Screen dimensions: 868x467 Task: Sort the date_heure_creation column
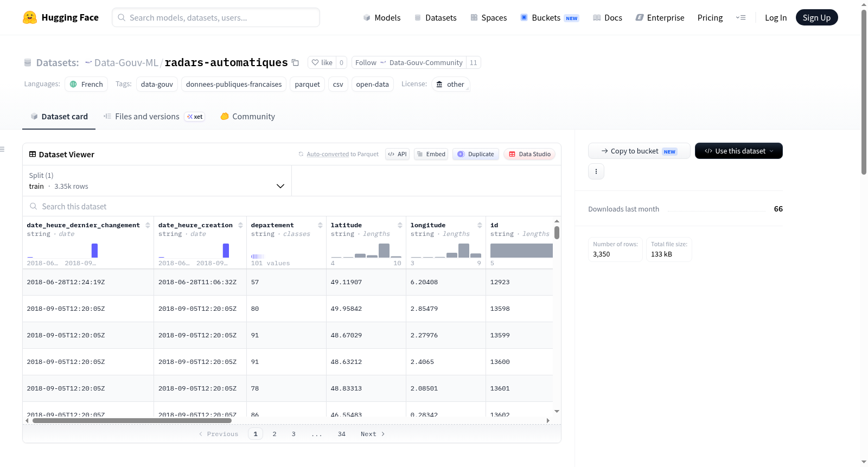click(240, 225)
